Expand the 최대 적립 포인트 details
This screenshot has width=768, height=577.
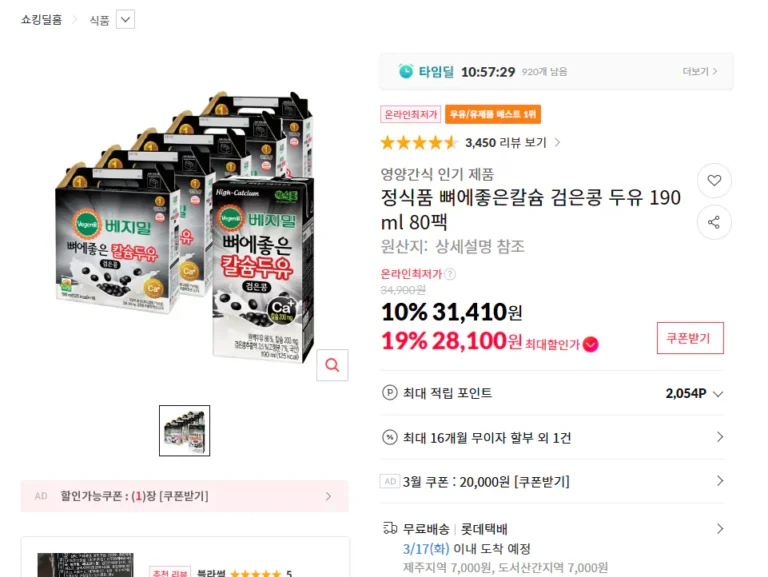(717, 394)
